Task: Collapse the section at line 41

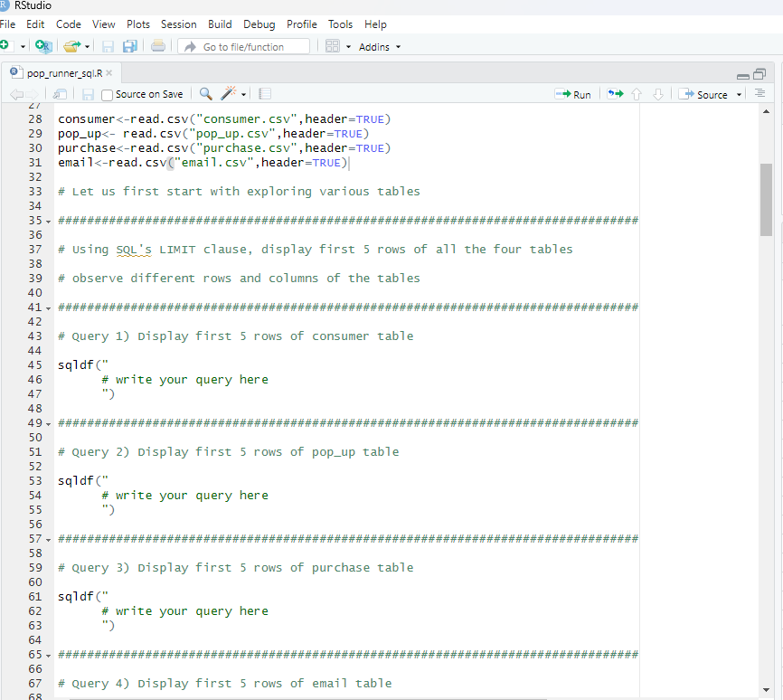Action: (47, 307)
